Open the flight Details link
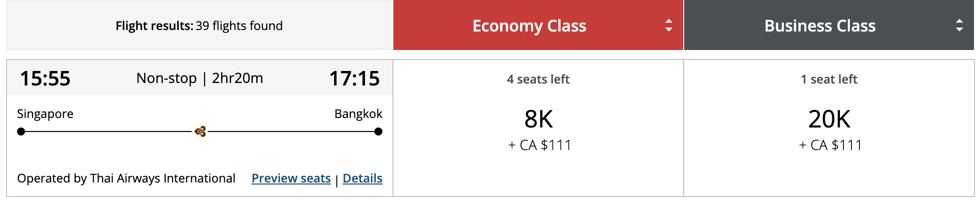The width and height of the screenshot is (980, 201). click(362, 178)
